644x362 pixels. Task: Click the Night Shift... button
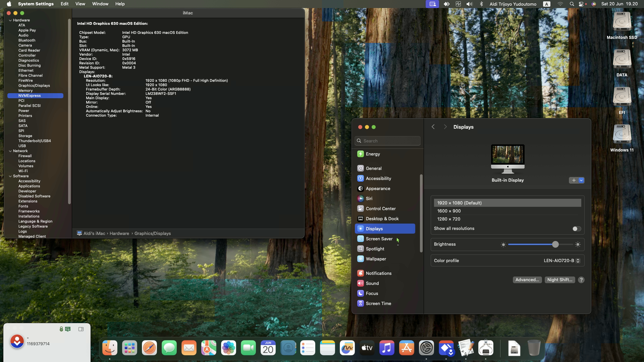pyautogui.click(x=560, y=280)
